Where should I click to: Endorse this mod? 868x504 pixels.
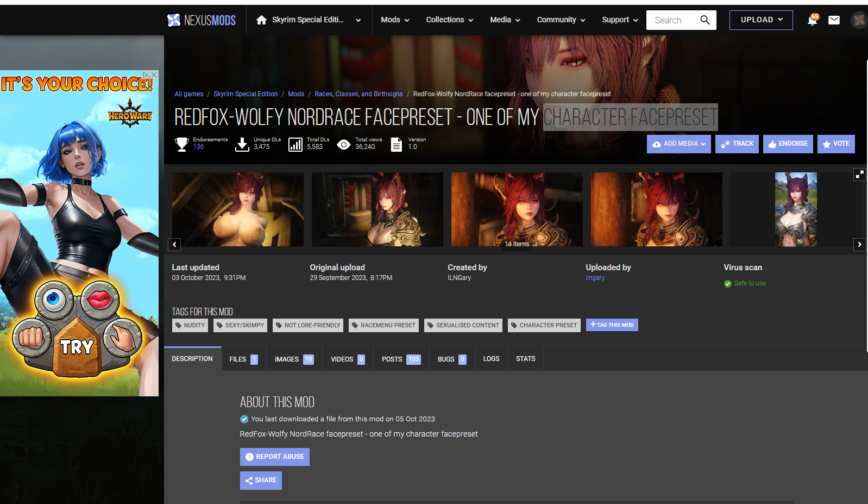(x=788, y=144)
